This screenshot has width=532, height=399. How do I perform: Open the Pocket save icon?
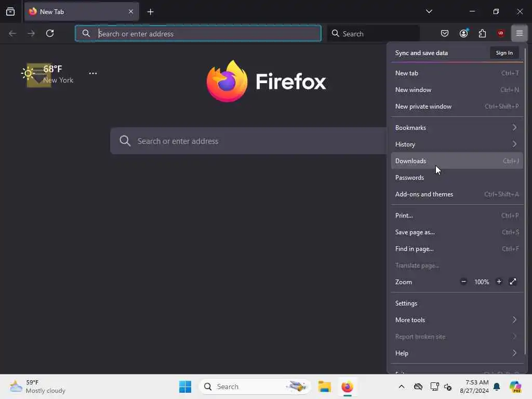445,33
